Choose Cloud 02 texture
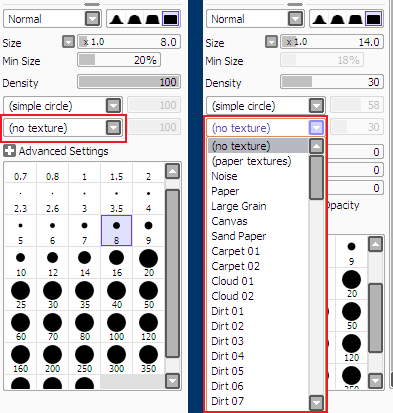This screenshot has height=413, width=393. [258, 296]
